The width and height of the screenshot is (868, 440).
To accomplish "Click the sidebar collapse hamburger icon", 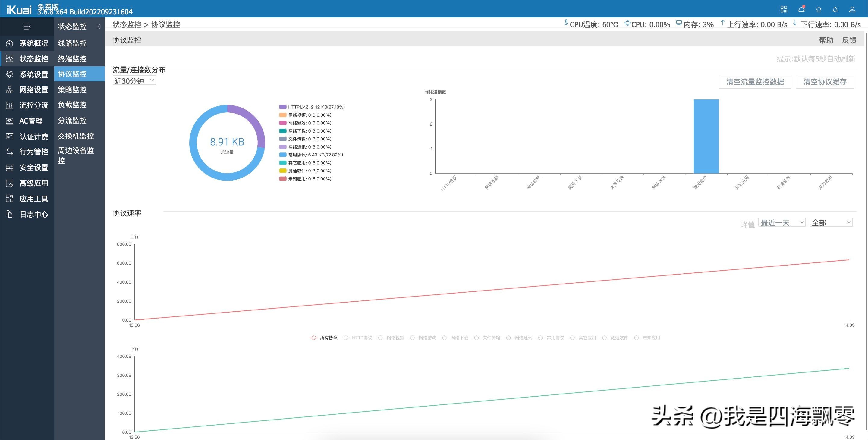I will [x=27, y=26].
